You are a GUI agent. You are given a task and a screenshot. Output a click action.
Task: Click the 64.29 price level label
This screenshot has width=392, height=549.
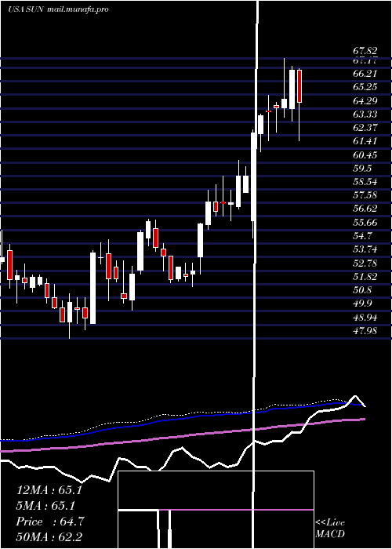(365, 101)
